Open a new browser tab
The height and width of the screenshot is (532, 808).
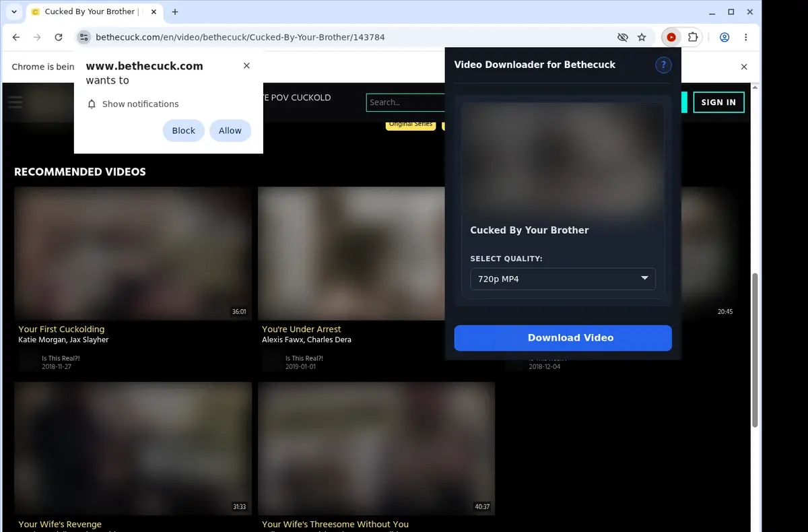[175, 11]
